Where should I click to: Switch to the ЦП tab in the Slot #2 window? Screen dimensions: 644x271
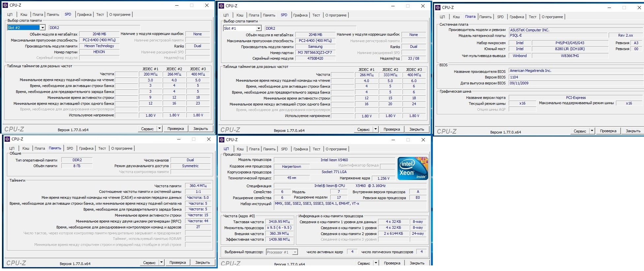tap(10, 15)
